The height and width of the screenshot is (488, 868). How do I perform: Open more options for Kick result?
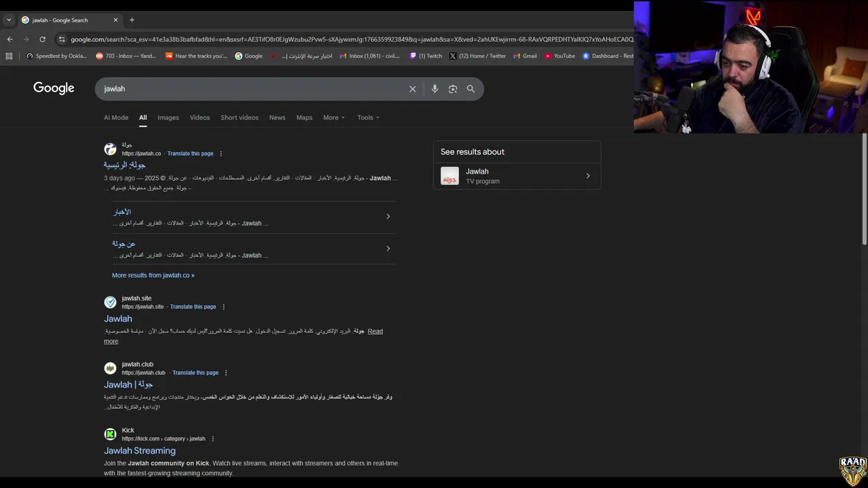(x=213, y=439)
